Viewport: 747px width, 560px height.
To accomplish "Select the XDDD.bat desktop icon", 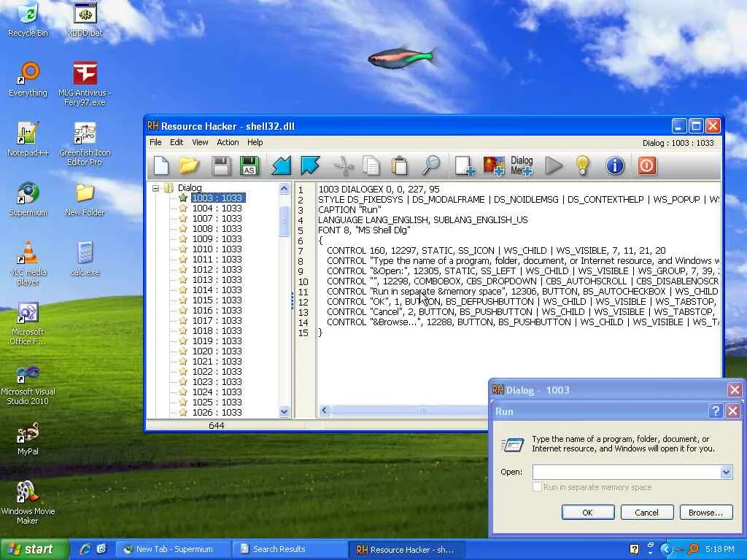I will pyautogui.click(x=85, y=20).
